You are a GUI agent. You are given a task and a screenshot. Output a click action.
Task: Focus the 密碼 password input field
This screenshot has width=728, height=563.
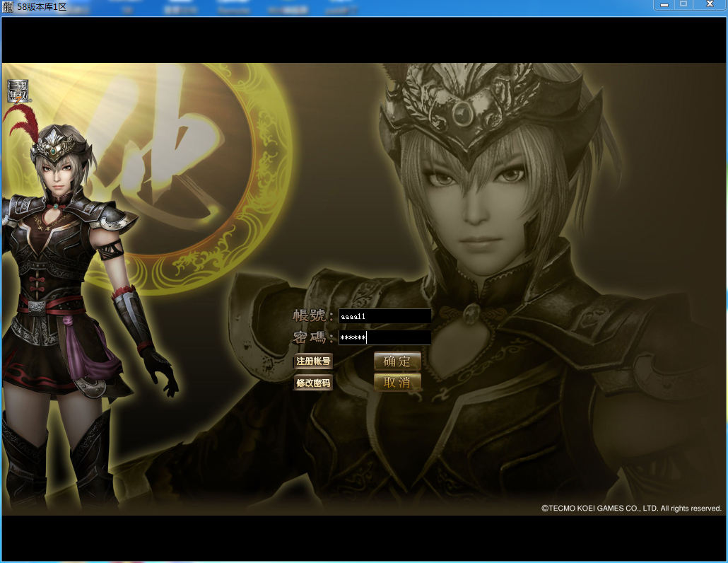[385, 337]
